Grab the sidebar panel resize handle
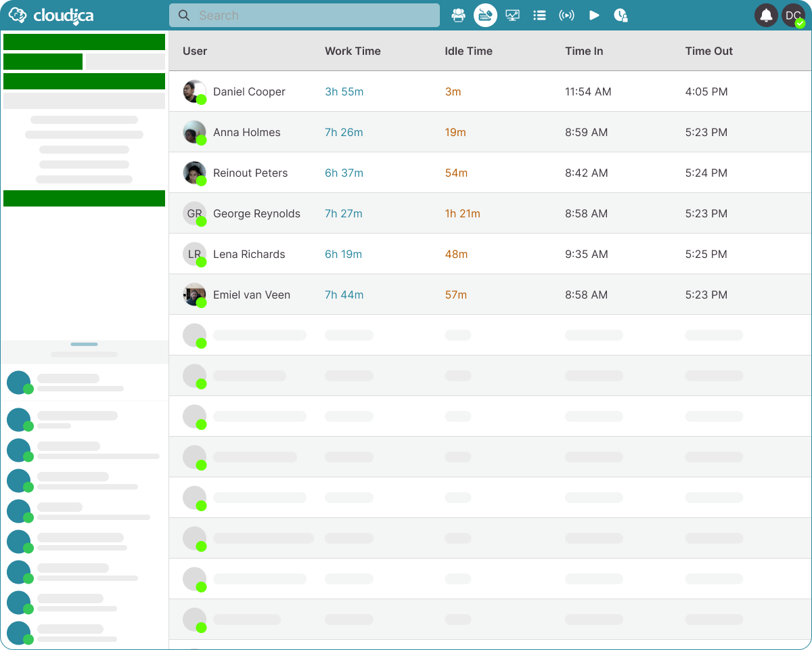 tap(84, 344)
